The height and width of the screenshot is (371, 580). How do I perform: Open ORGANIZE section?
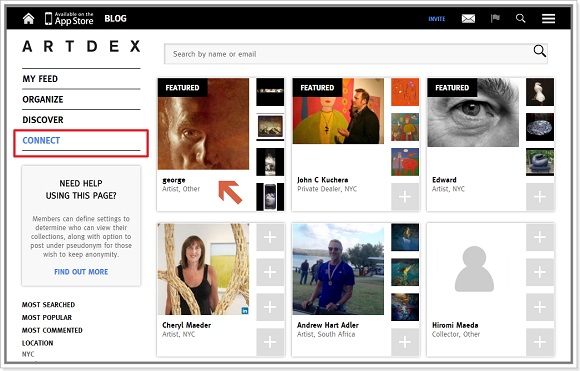coord(43,100)
